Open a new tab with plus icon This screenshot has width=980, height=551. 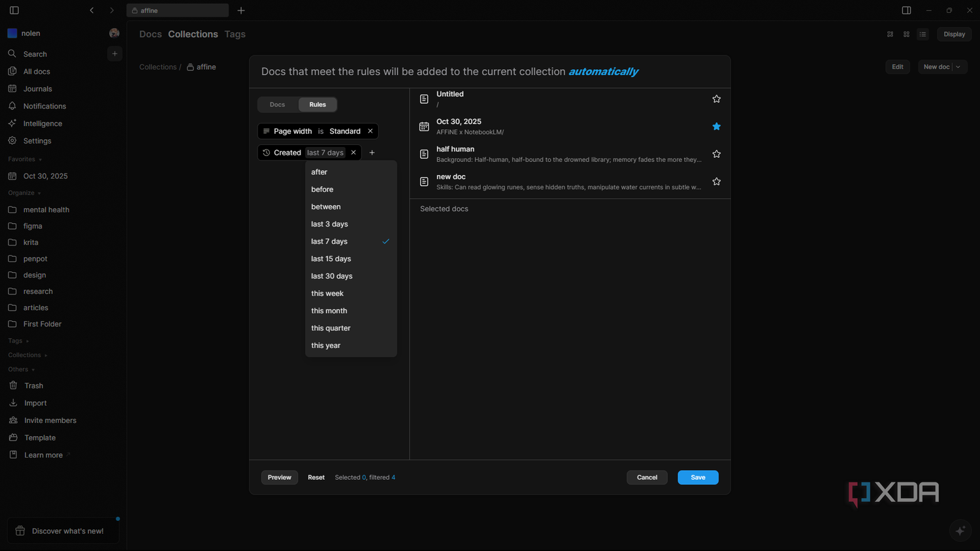pyautogui.click(x=241, y=10)
